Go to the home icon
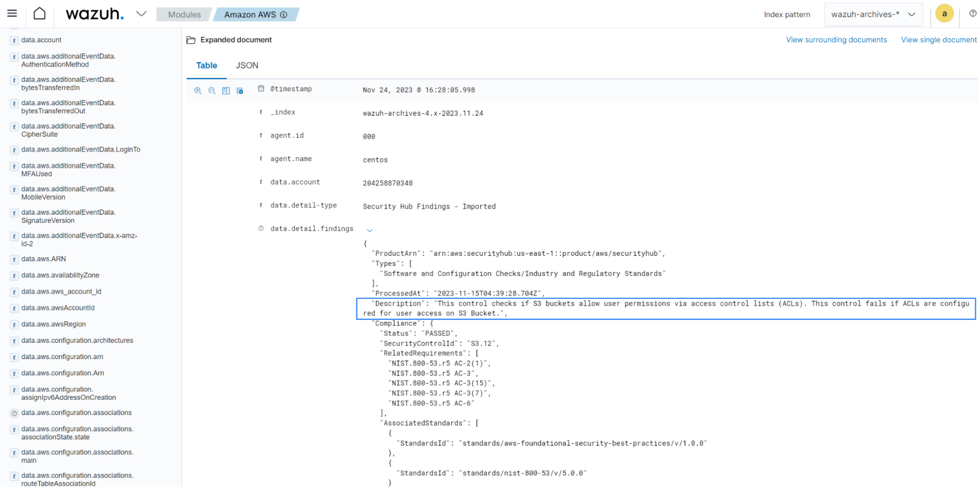This screenshot has height=487, width=980. [x=39, y=14]
